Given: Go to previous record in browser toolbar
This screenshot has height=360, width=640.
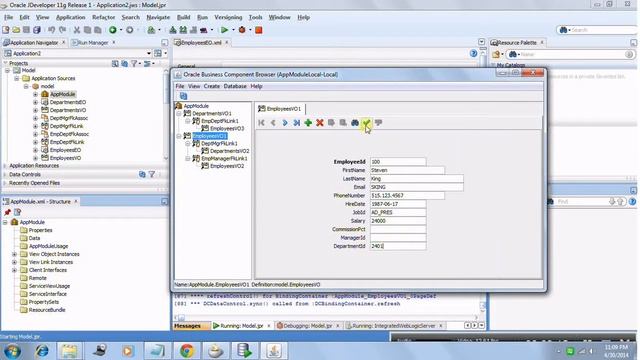Looking at the screenshot, I should click(x=273, y=122).
